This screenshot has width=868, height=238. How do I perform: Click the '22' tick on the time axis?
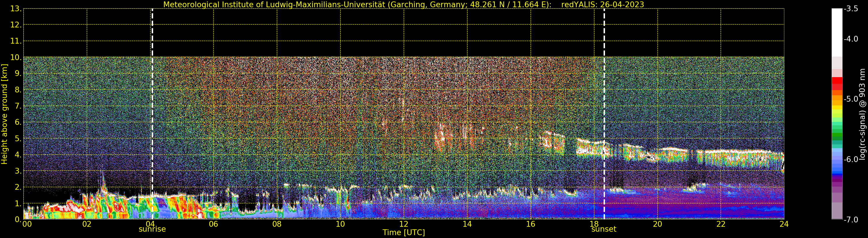(x=721, y=224)
